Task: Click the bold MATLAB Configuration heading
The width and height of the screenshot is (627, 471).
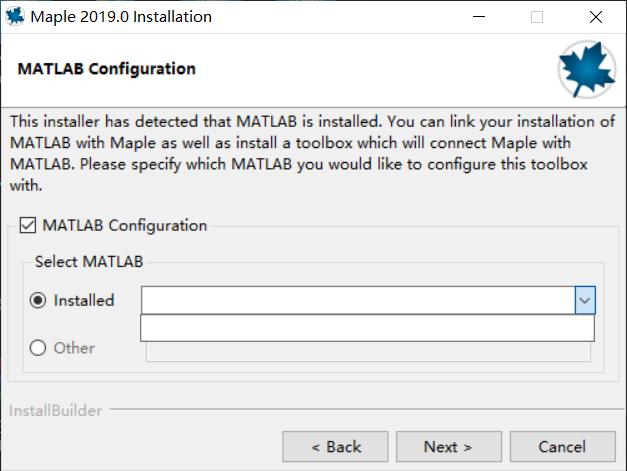Action: (x=107, y=69)
